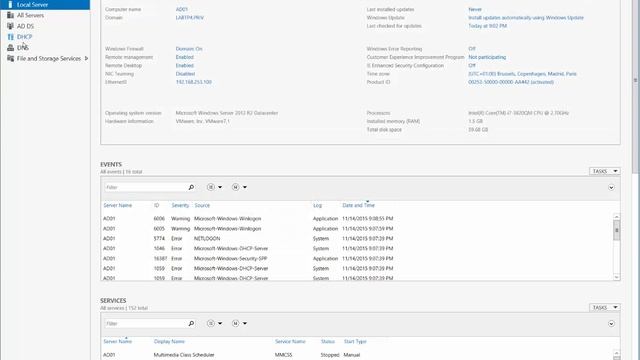The height and width of the screenshot is (360, 640).
Task: Sort Services by Start Type column
Action: pos(355,341)
